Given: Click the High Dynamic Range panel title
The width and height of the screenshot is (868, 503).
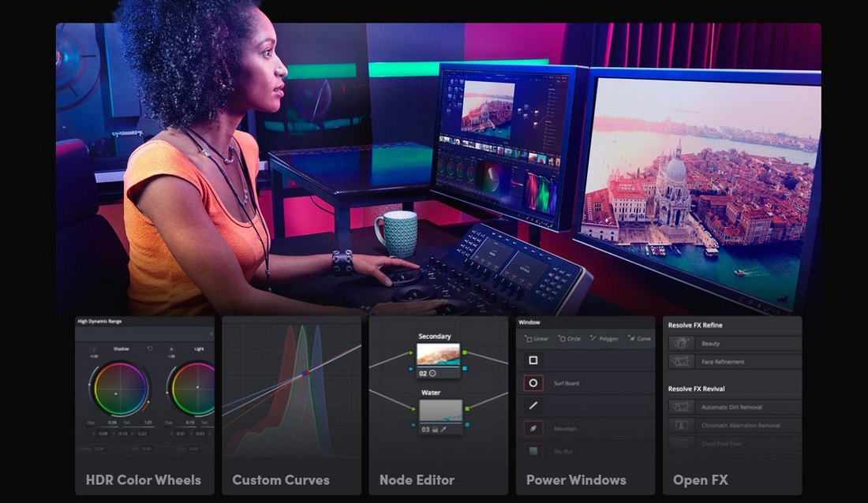Looking at the screenshot, I should point(99,322).
